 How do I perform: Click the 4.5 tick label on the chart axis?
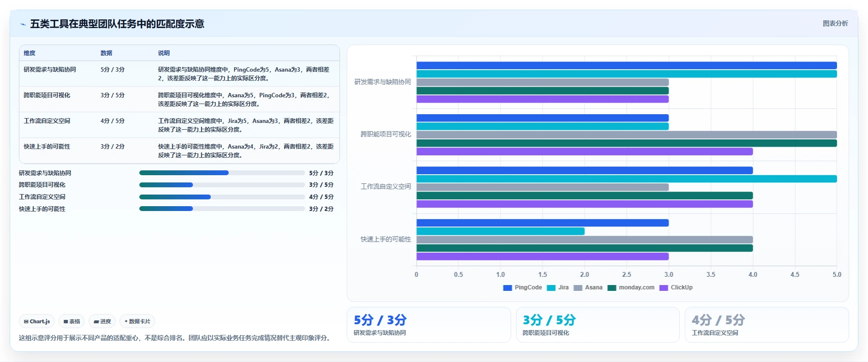pyautogui.click(x=795, y=274)
